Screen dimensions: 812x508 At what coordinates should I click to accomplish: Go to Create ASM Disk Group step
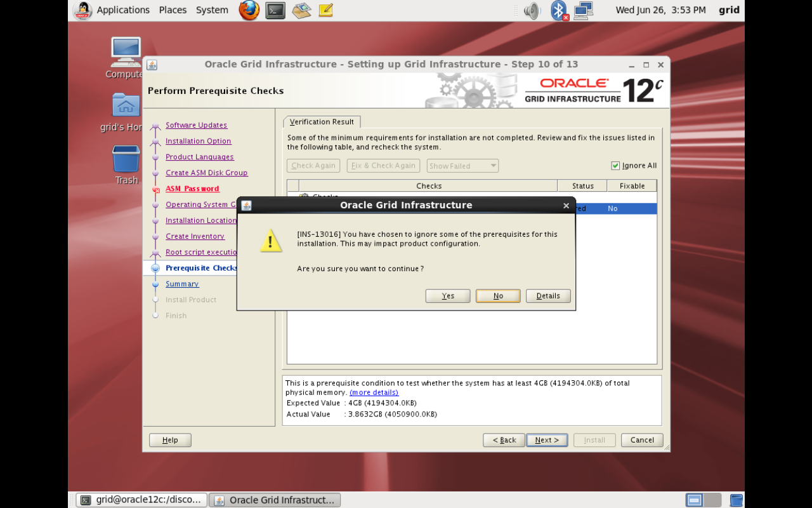point(206,173)
